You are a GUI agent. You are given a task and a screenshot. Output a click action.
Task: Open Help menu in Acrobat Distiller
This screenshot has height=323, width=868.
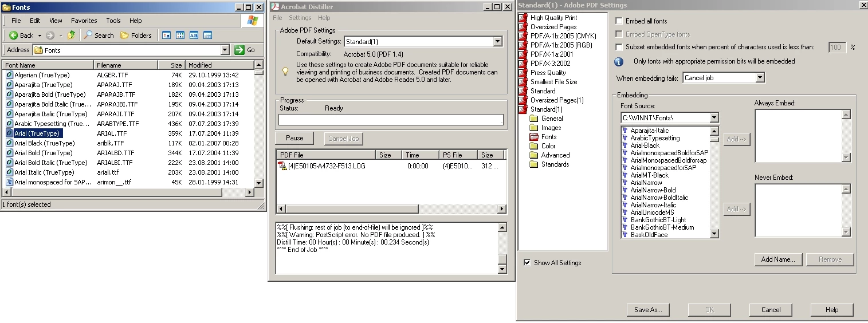324,18
